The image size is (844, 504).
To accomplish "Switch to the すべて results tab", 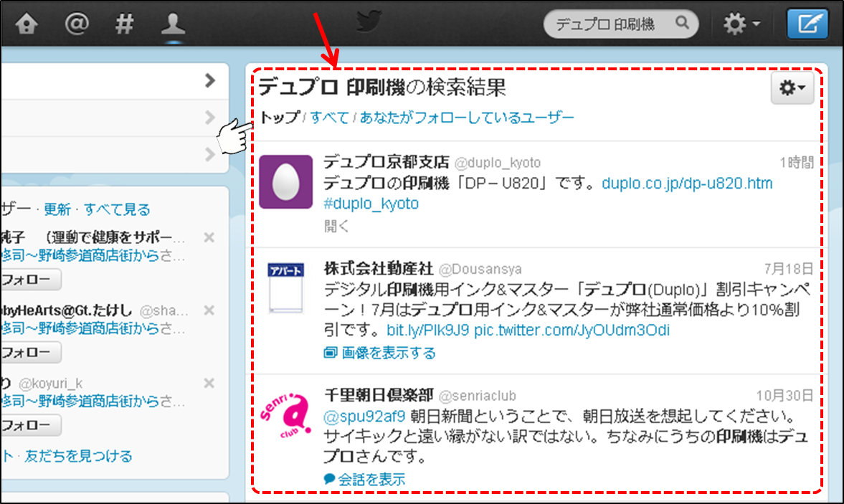I will point(329,118).
